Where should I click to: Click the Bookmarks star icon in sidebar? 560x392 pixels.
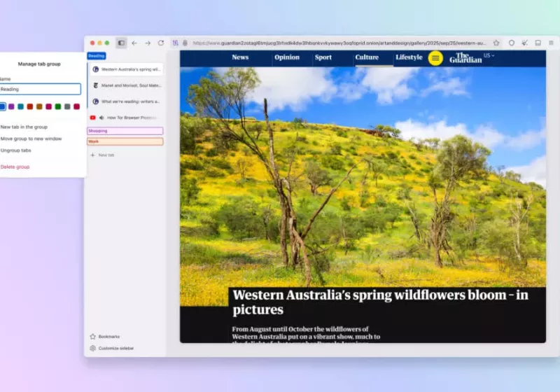(x=93, y=336)
